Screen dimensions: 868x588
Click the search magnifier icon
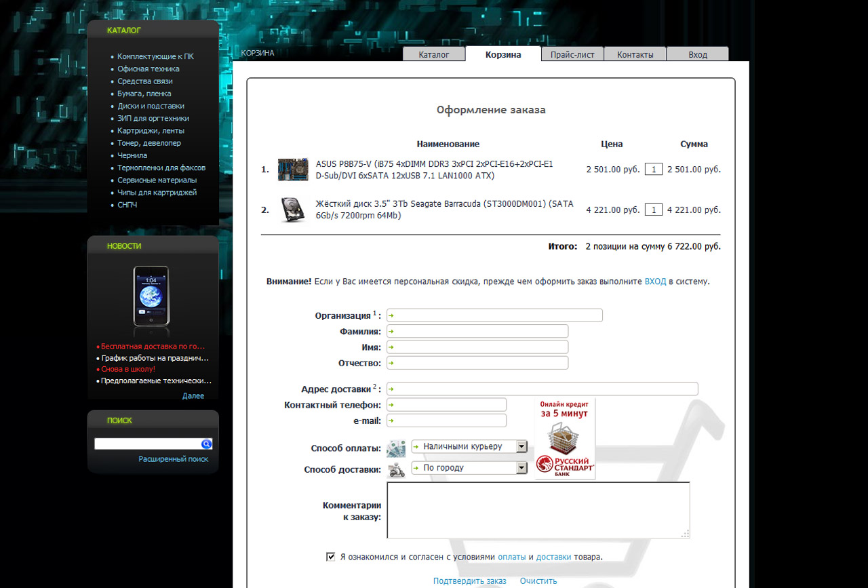207,444
